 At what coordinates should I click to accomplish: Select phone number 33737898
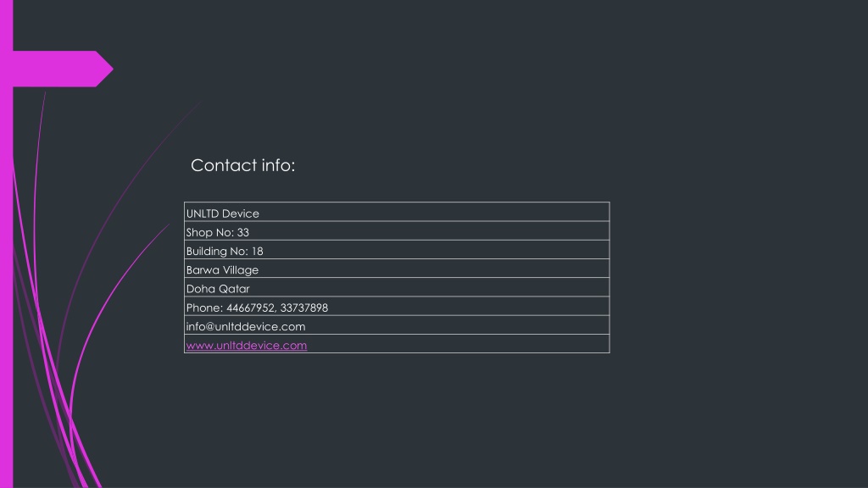tap(304, 308)
